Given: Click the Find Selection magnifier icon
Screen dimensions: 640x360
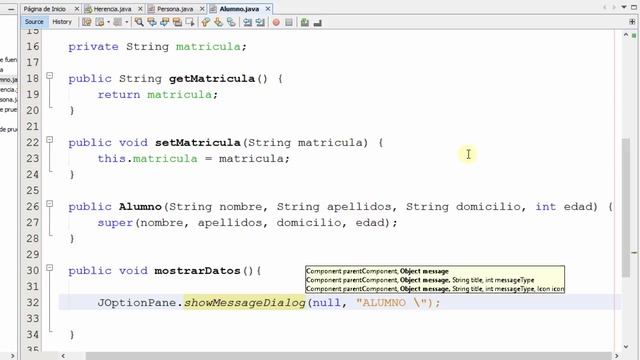Looking at the screenshot, I should [139, 22].
